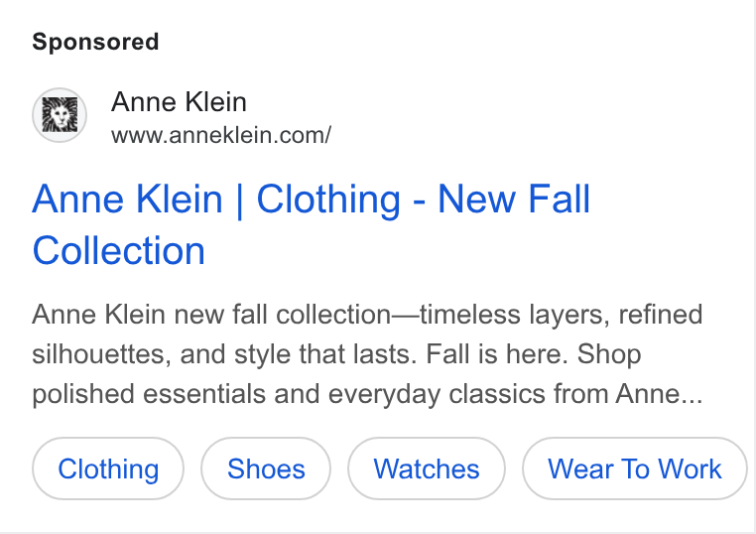
Task: Click the www.anneklein.com URL text
Action: (221, 135)
